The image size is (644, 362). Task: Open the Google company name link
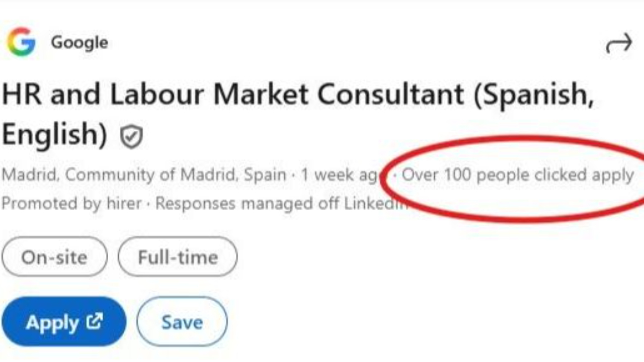[x=79, y=42]
